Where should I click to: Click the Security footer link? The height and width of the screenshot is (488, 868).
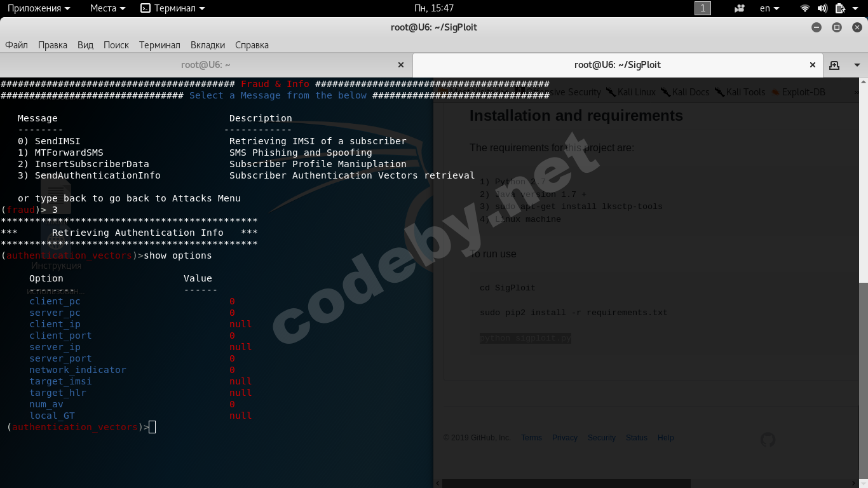coord(602,438)
